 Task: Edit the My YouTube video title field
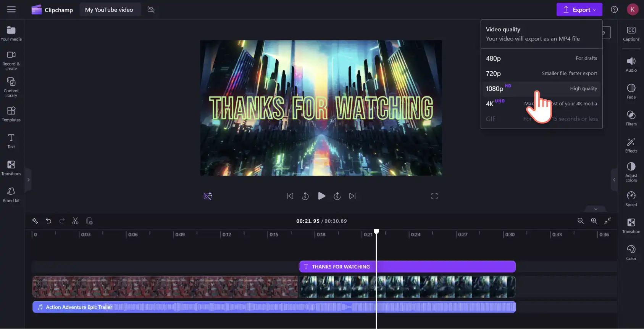[110, 10]
